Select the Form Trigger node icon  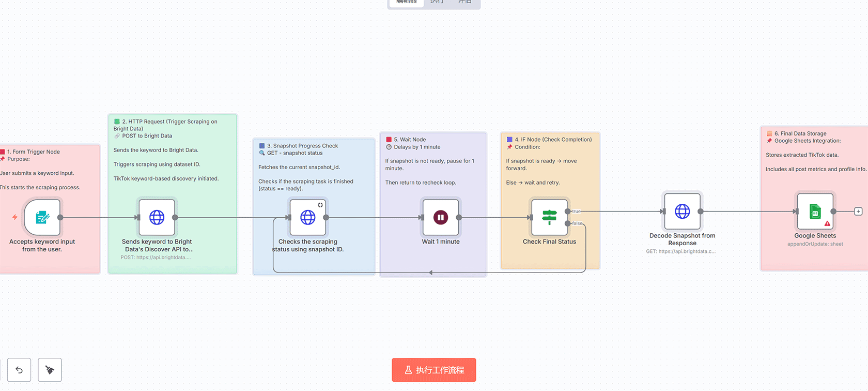click(42, 218)
